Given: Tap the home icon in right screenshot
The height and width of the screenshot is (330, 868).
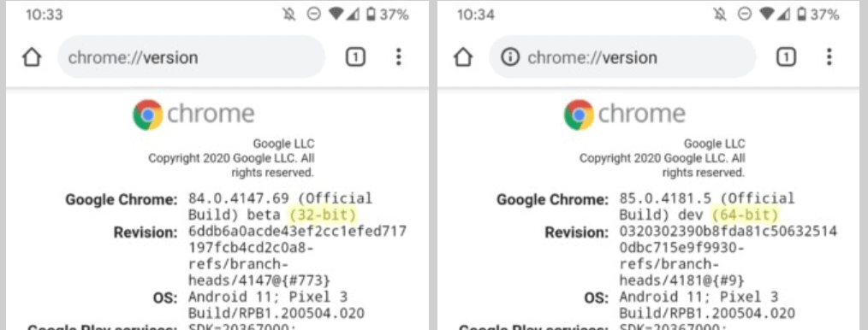Looking at the screenshot, I should (463, 57).
